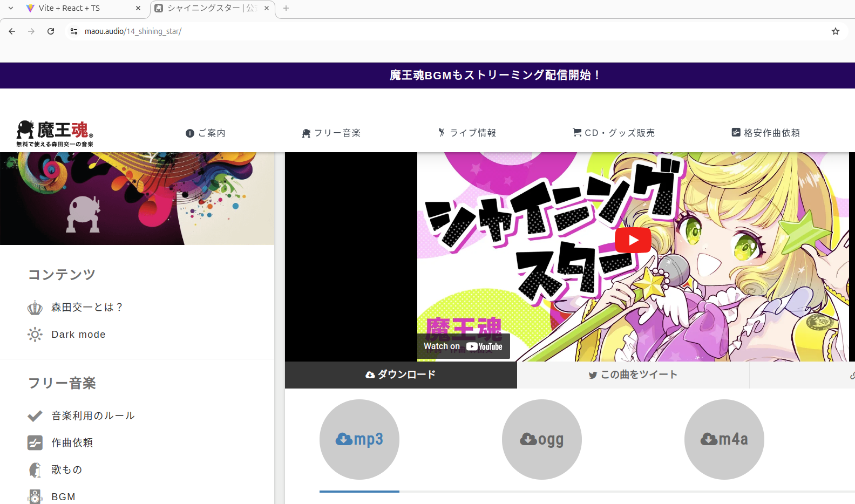This screenshot has height=504, width=855.
Task: Open 音楽利用のルール in the sidebar
Action: pyautogui.click(x=93, y=416)
